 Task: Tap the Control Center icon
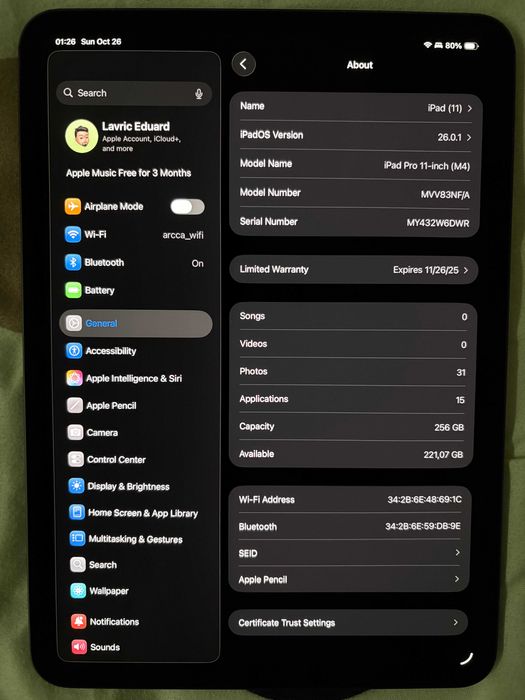[x=76, y=459]
